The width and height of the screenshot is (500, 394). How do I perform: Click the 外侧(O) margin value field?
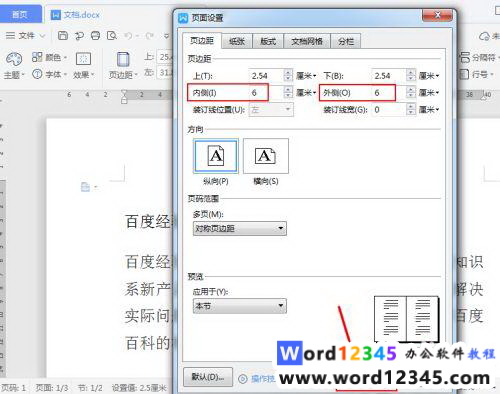(x=389, y=92)
